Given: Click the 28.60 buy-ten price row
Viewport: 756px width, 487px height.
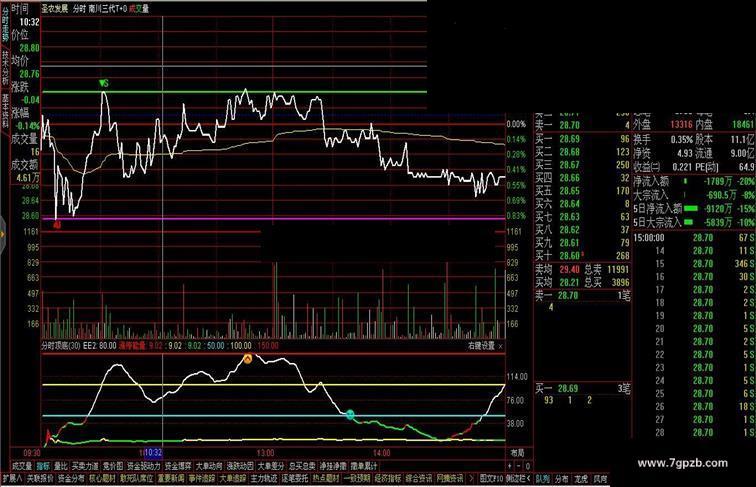Looking at the screenshot, I should point(583,256).
